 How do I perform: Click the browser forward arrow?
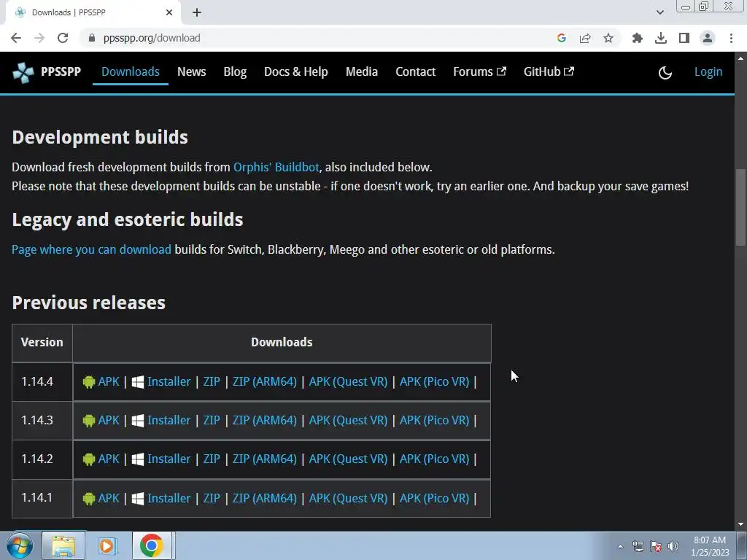(x=39, y=38)
